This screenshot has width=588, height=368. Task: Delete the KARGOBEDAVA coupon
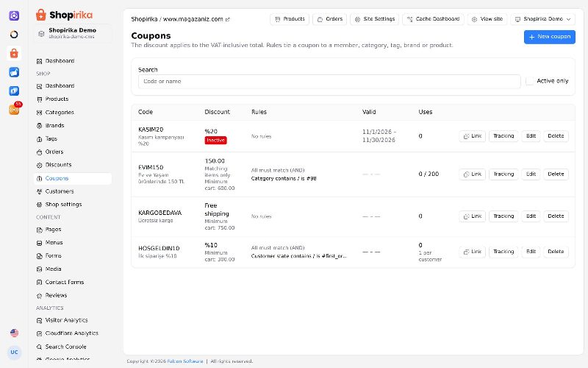tap(556, 216)
